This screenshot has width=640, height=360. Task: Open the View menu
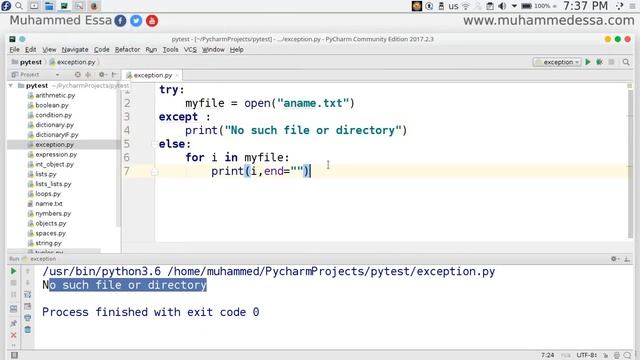click(x=49, y=49)
